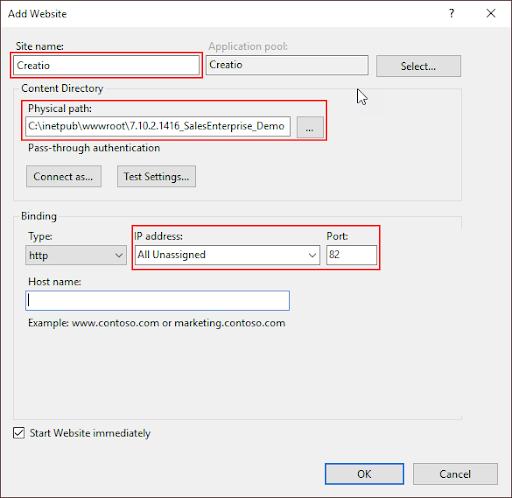Viewport: 512px width, 498px height.
Task: Click the Connect as button
Action: (x=64, y=176)
